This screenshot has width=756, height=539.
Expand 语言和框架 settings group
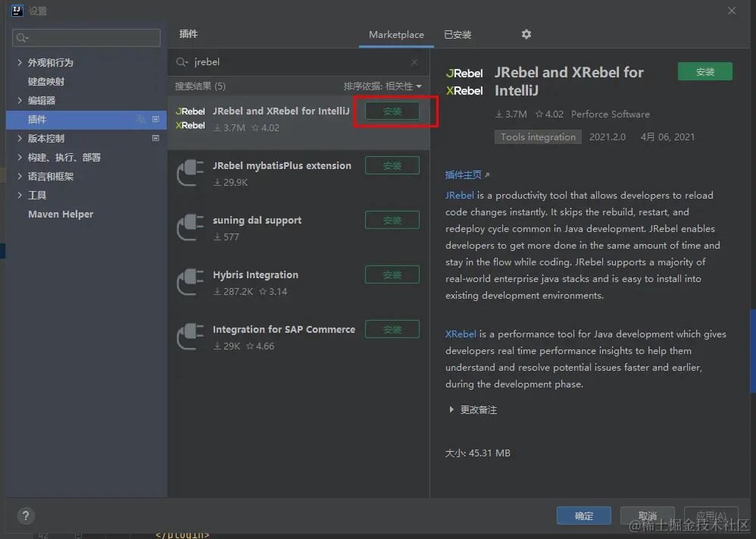[x=19, y=176]
